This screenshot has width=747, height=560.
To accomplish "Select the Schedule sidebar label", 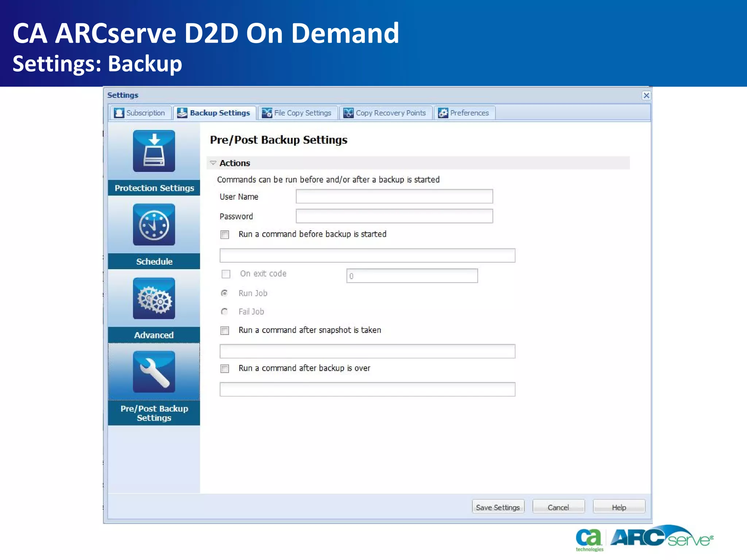I will pos(154,261).
